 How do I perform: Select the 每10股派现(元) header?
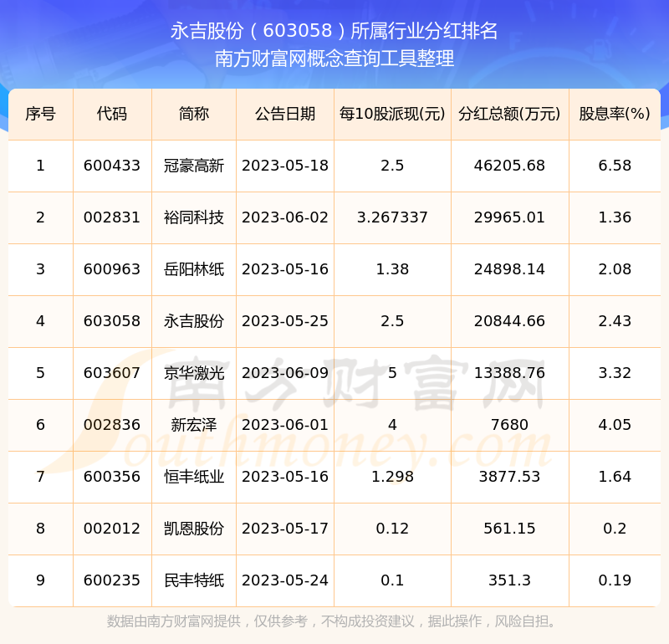pos(392,114)
